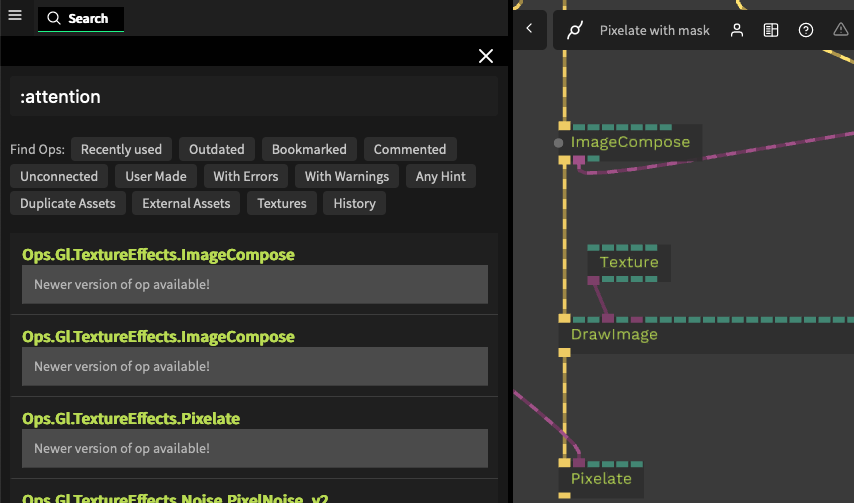854x503 pixels.
Task: Click Pixelate op's purple texture input port
Action: (579, 463)
